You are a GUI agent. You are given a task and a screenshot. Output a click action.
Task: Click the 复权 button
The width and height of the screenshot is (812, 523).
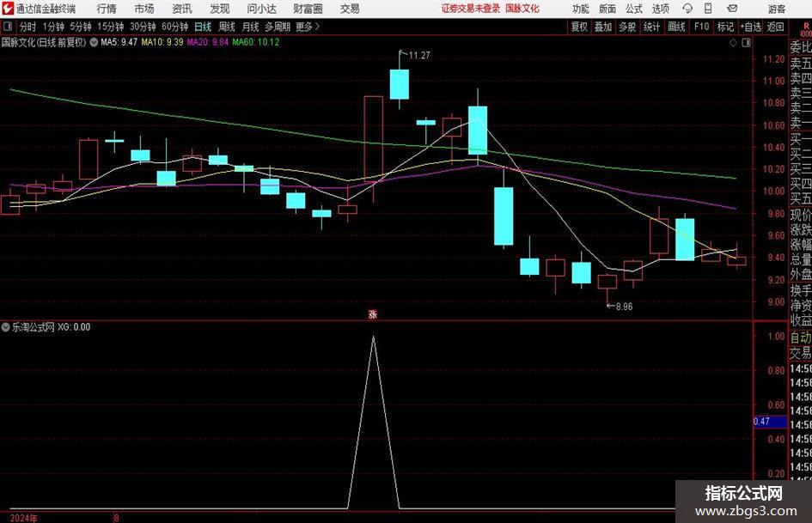(x=579, y=27)
